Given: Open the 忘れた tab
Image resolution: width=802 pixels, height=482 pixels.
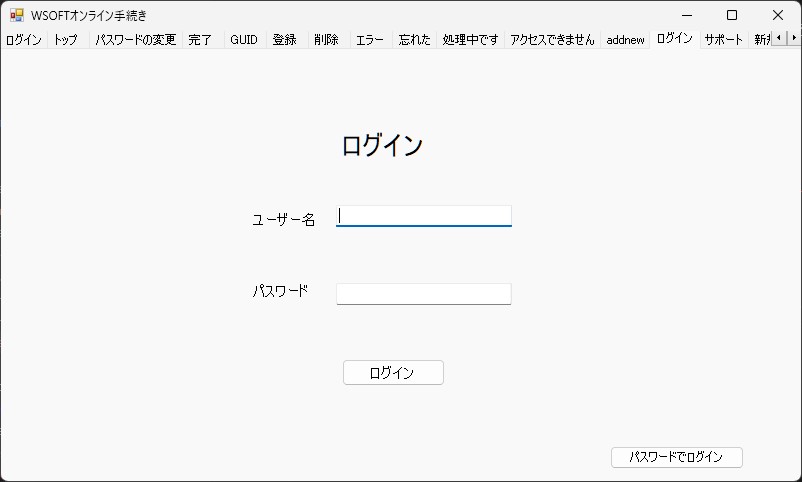Looking at the screenshot, I should pos(414,40).
